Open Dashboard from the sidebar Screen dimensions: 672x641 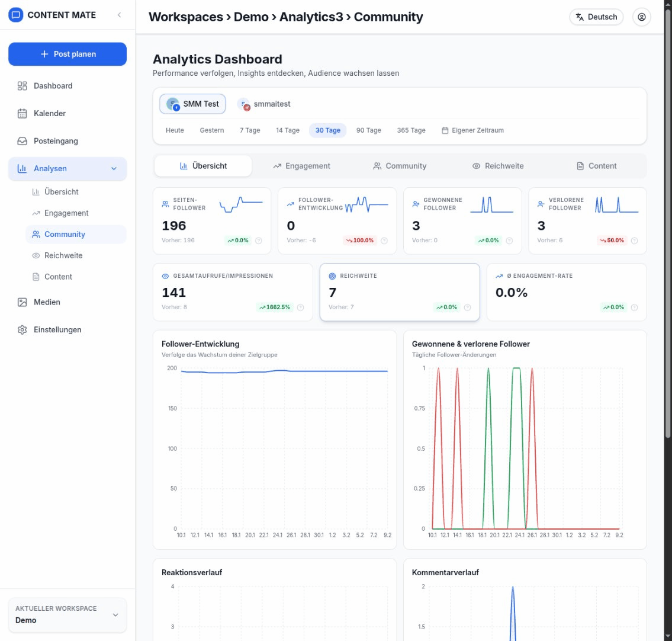pyautogui.click(x=67, y=86)
